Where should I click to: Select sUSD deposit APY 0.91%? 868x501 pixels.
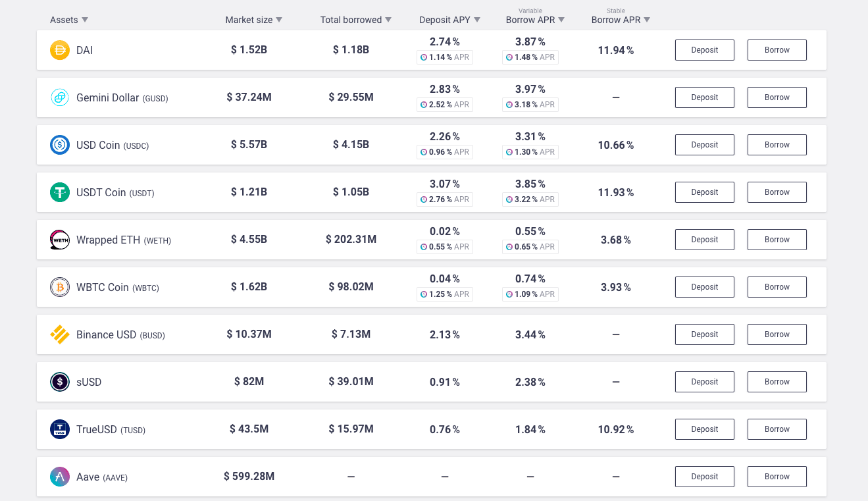coord(445,382)
